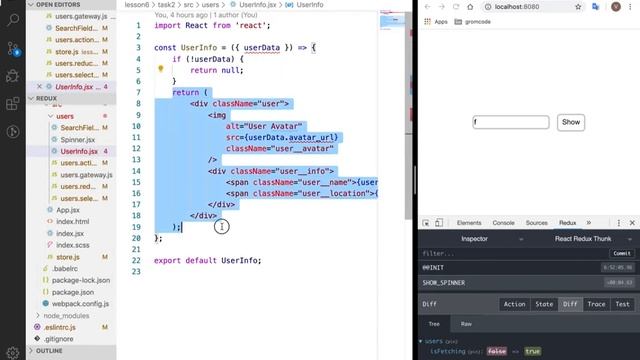Focus the user search input on the page
Image resolution: width=640 pixels, height=360 pixels.
(511, 122)
